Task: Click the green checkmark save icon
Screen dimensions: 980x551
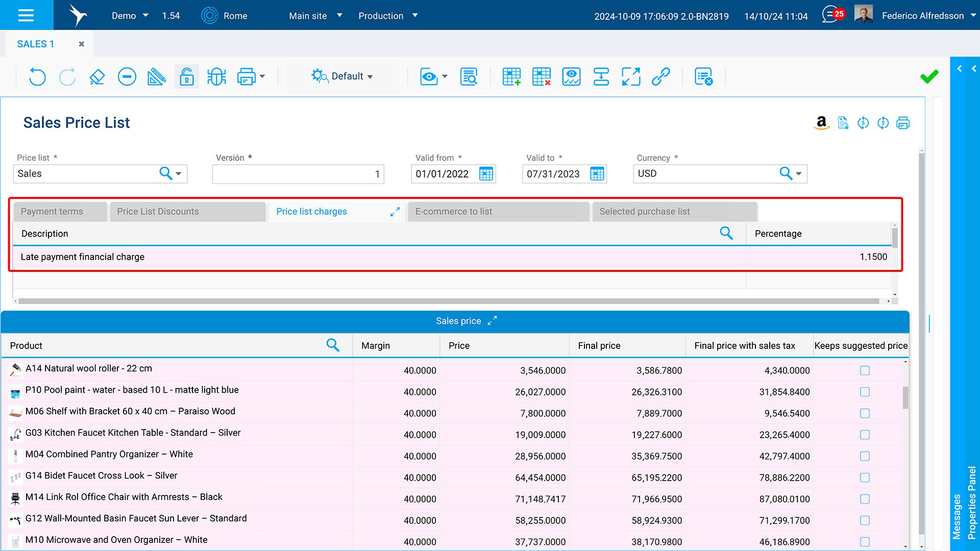Action: pos(929,77)
